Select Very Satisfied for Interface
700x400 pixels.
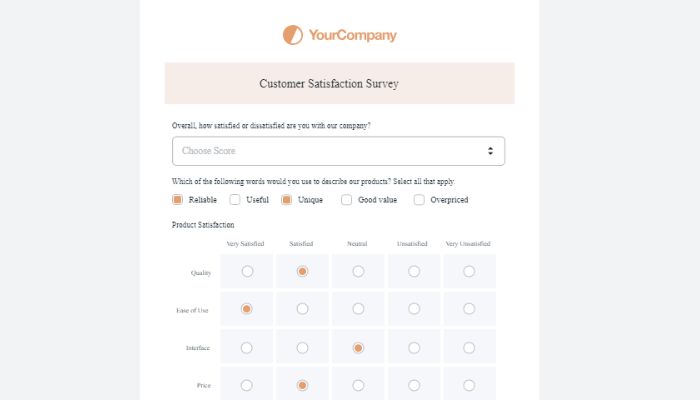pyautogui.click(x=247, y=347)
